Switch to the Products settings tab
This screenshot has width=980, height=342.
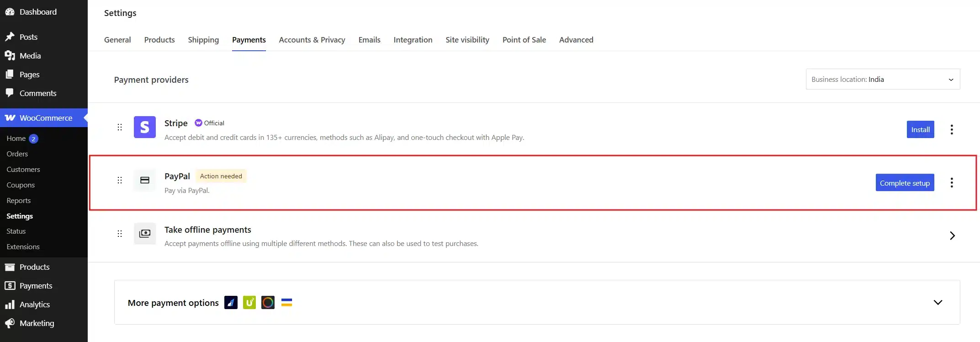click(x=159, y=40)
